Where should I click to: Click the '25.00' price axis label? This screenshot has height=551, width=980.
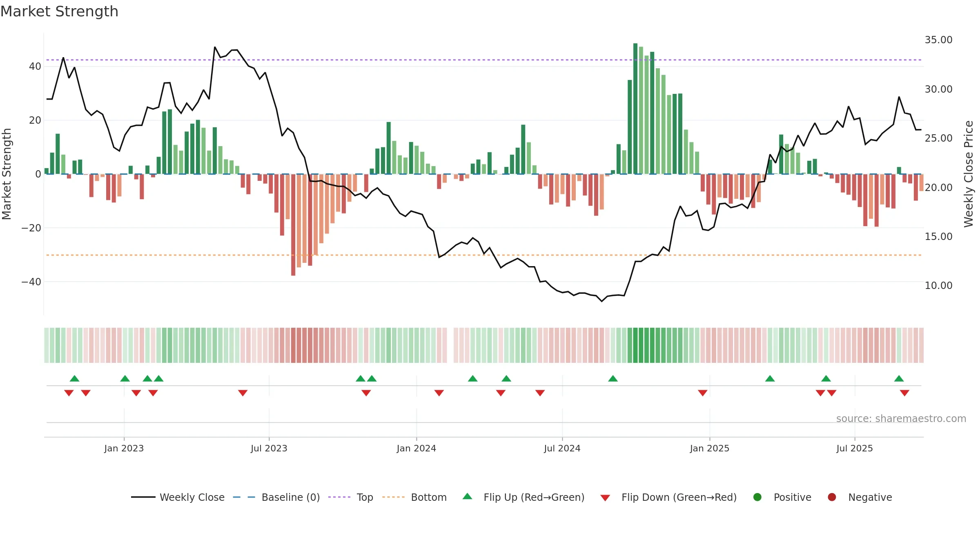(938, 138)
